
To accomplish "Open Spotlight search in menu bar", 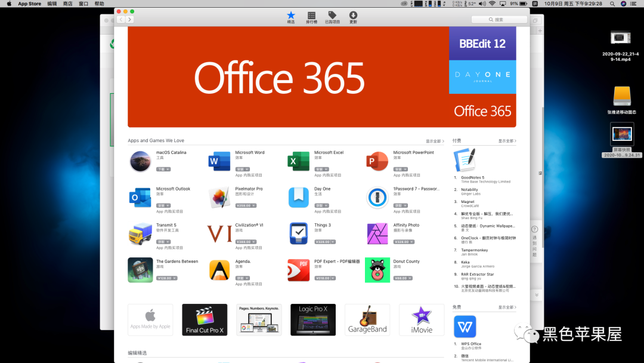I will (612, 4).
